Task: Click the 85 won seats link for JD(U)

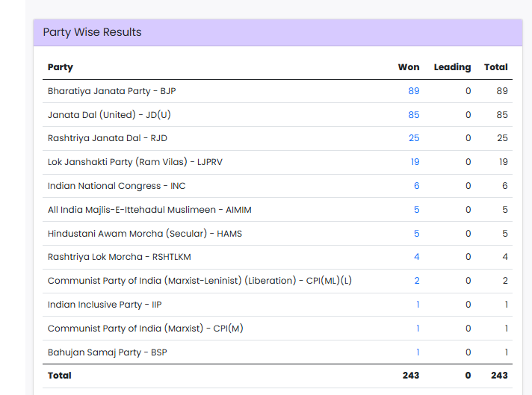Action: tap(413, 115)
